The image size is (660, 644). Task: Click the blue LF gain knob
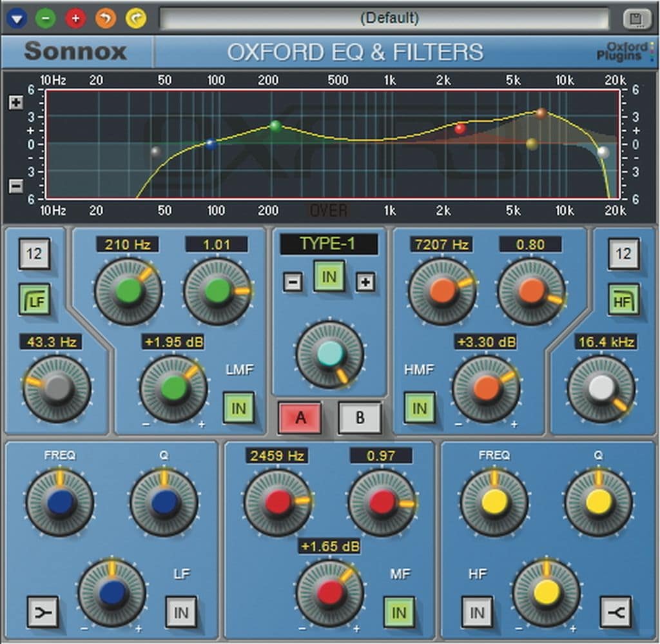[x=112, y=593]
